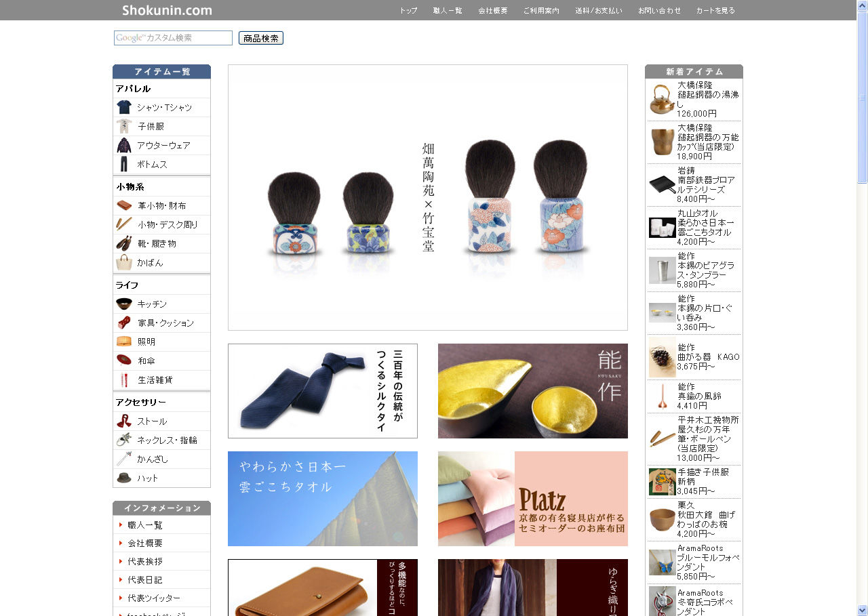Click the household goods icon beside 生活雑貨

tap(124, 379)
